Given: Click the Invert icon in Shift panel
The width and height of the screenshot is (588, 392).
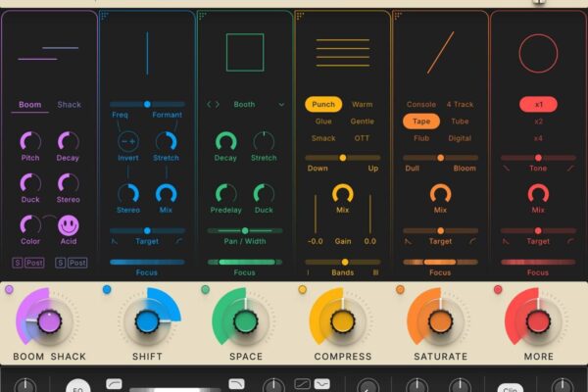Looking at the screenshot, I should click(x=127, y=141).
